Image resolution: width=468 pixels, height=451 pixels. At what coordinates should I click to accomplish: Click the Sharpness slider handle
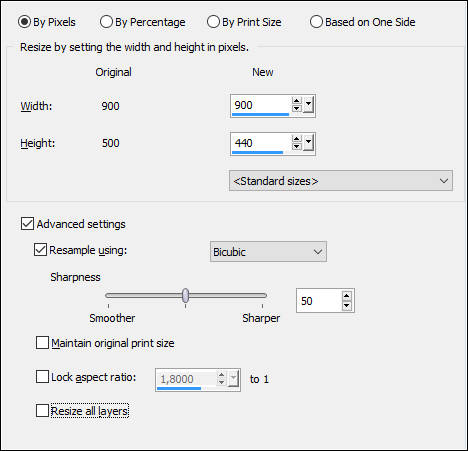[186, 295]
